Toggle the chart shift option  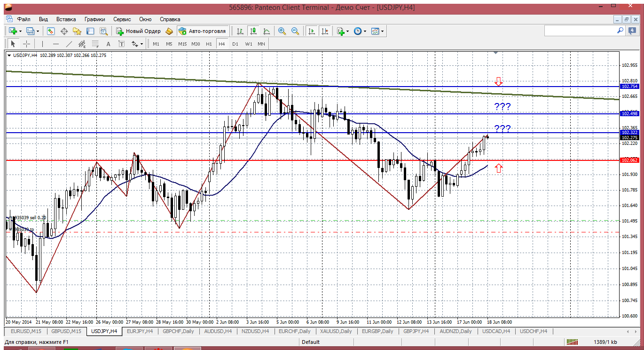325,31
